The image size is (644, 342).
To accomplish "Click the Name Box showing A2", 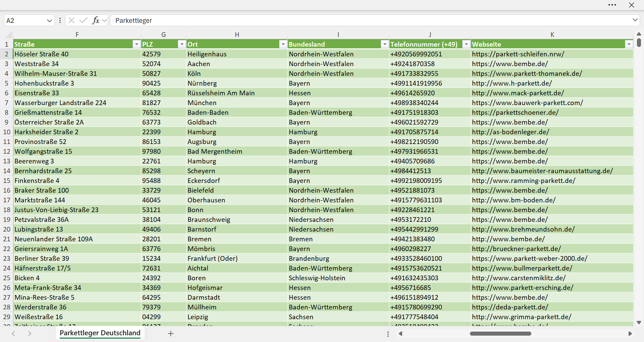I will click(25, 20).
